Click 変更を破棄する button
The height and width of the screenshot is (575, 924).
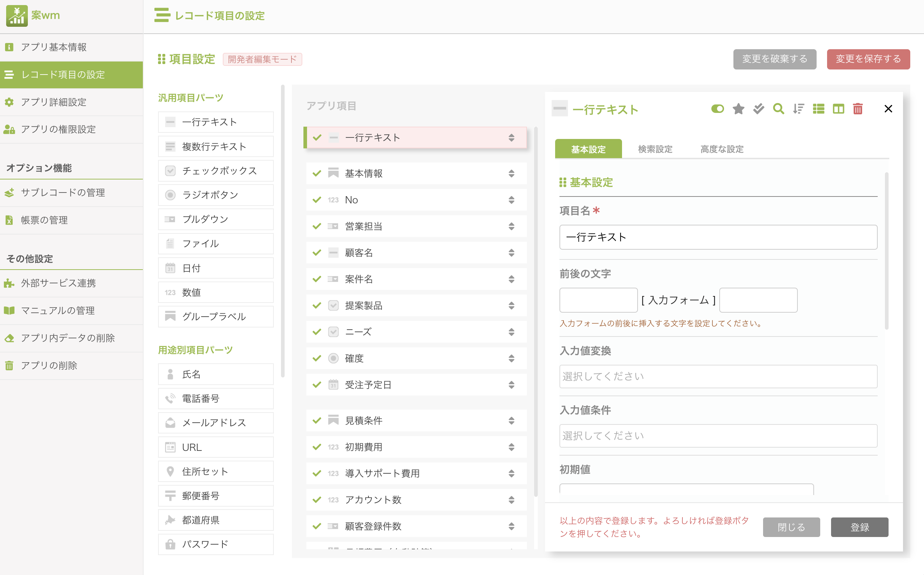click(775, 59)
